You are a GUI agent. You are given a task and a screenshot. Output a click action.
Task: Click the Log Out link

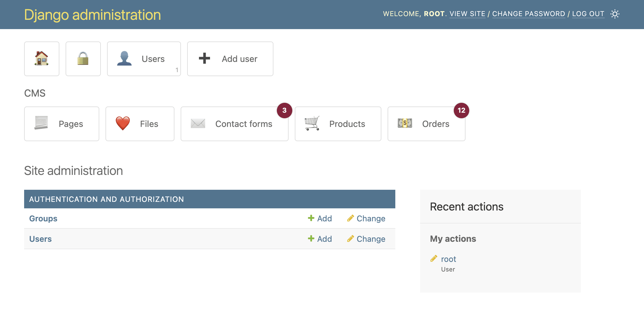coord(588,14)
